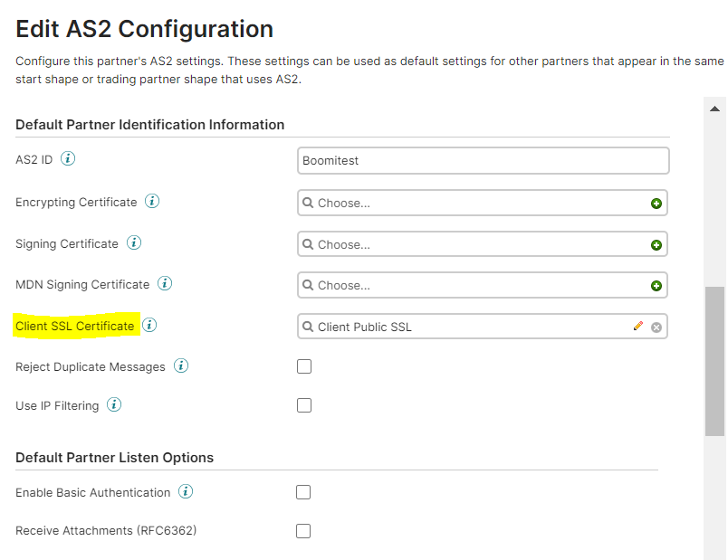Viewport: 728px width, 560px height.
Task: Edit the Client Public SSL certificate via pencil icon
Action: coord(637,326)
